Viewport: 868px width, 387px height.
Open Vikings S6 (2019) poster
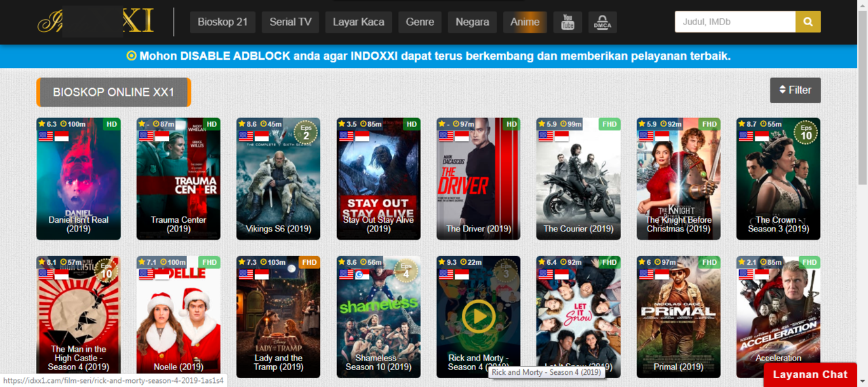279,179
